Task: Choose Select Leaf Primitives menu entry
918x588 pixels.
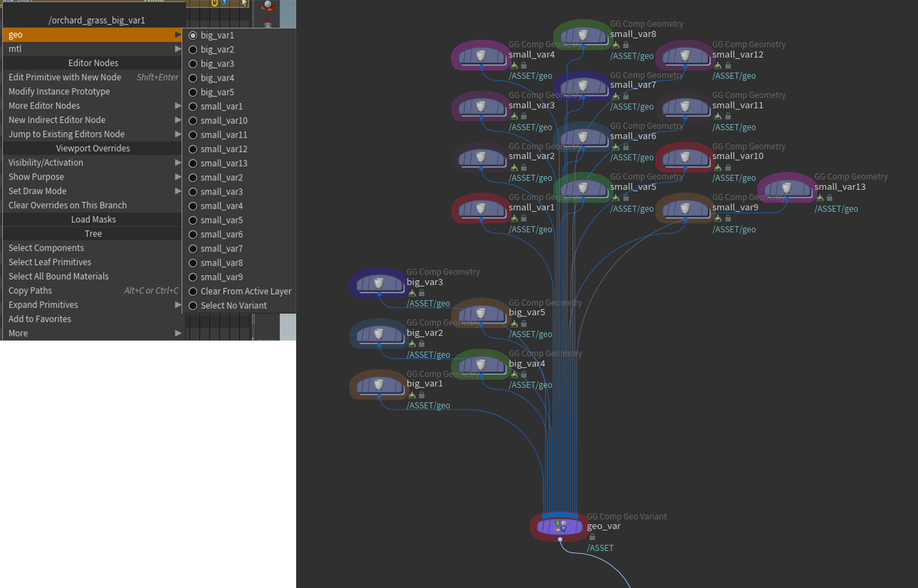Action: [x=49, y=262]
